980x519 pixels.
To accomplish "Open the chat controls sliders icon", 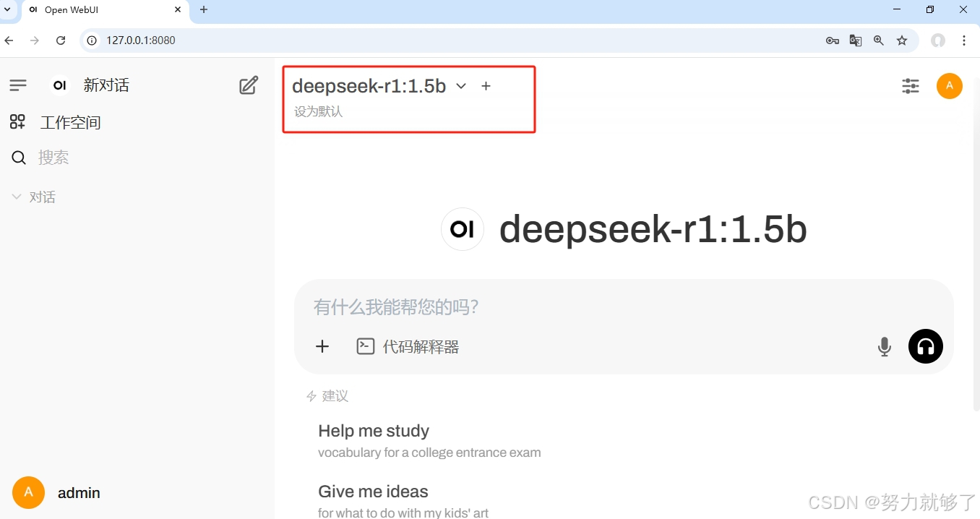I will click(911, 86).
